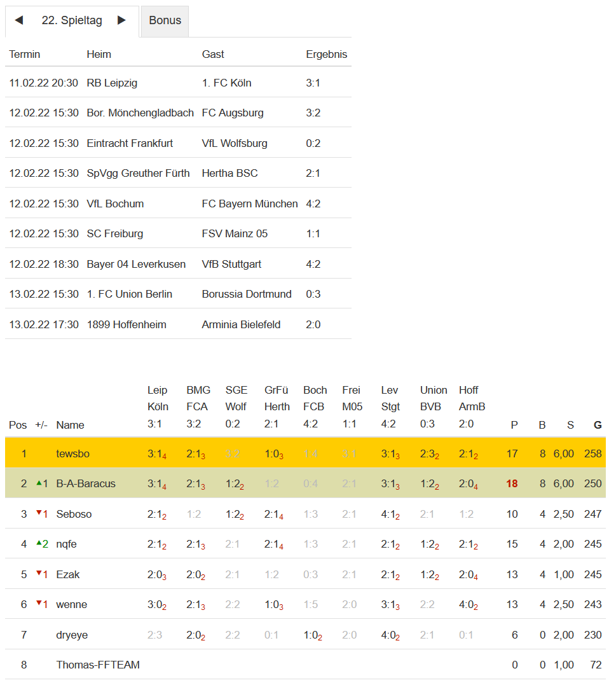The image size is (616, 685).
Task: Select the RB Leipzig match row
Action: [112, 83]
